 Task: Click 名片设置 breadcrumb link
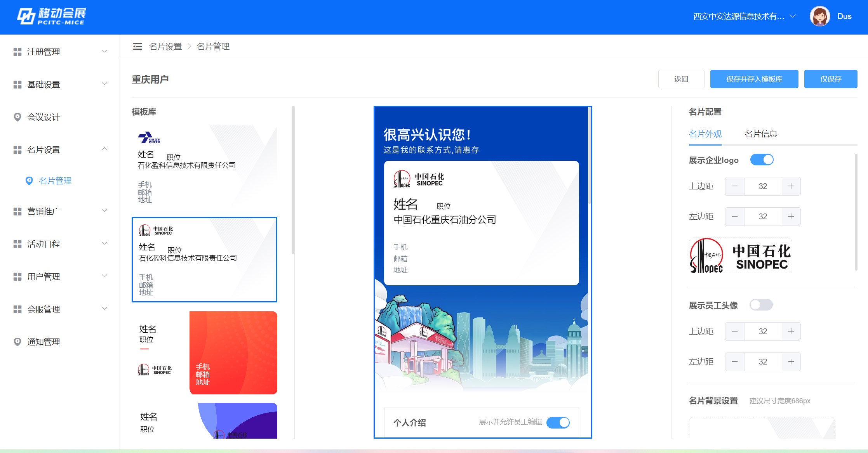pos(165,47)
